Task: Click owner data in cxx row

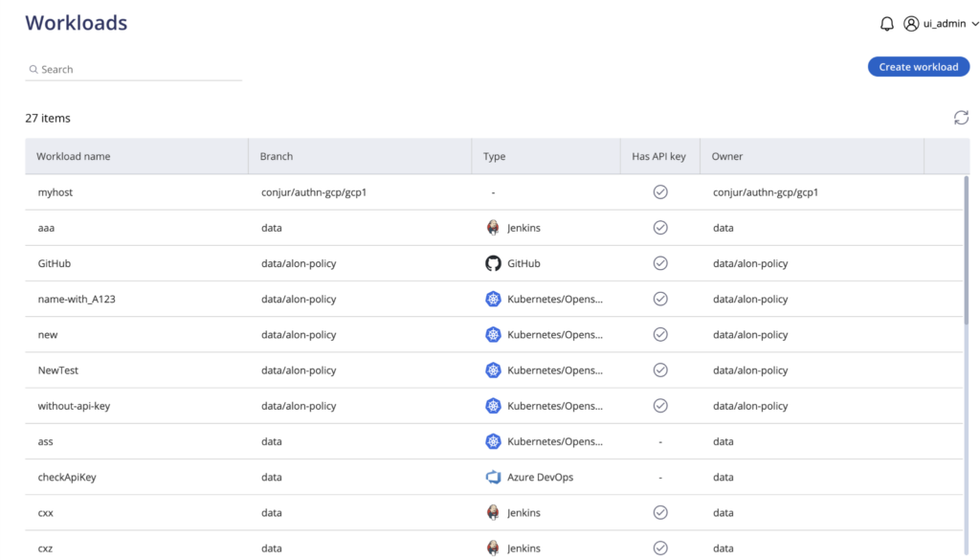Action: (x=724, y=513)
